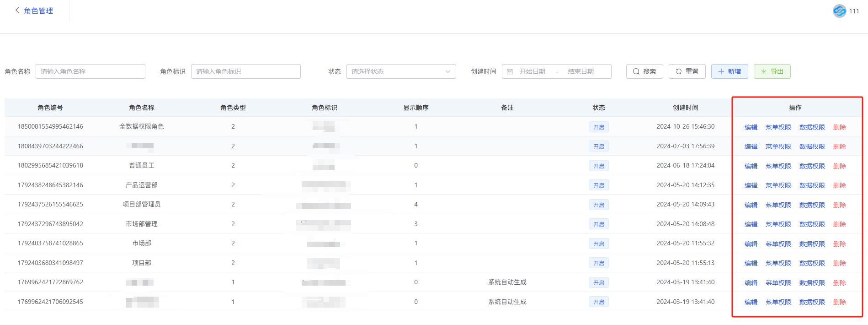Open 数据权限 for 产品运营部 role
Viewport: 868px width, 325px height.
812,185
